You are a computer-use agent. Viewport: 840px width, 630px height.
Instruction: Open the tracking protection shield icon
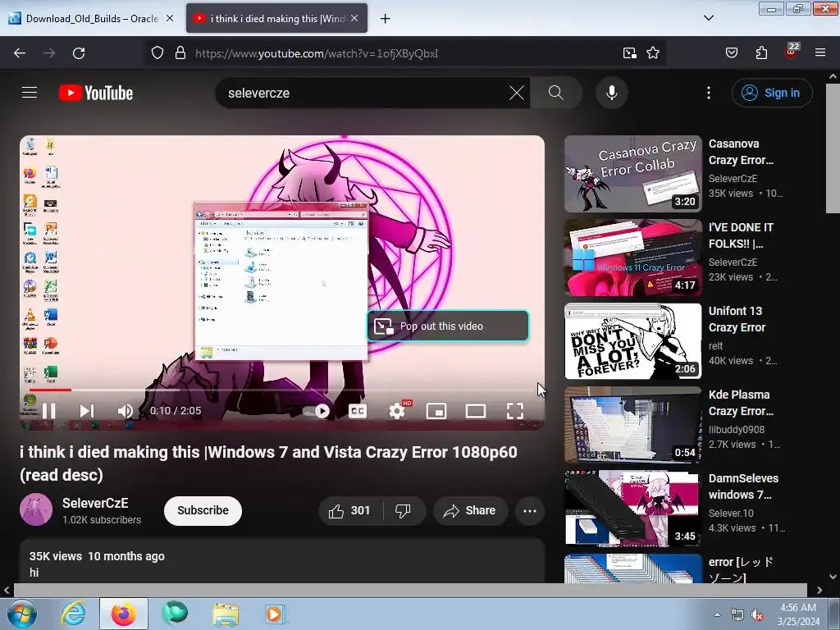(x=157, y=53)
